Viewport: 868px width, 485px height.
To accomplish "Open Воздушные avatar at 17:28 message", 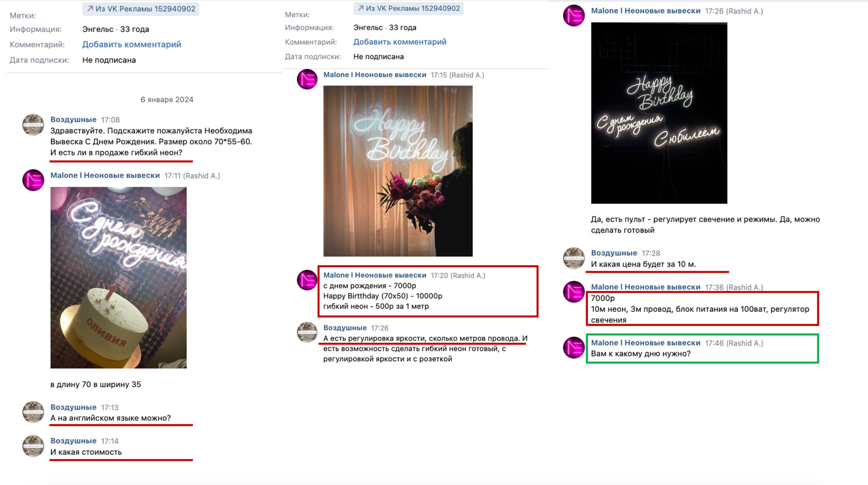I will pos(574,258).
